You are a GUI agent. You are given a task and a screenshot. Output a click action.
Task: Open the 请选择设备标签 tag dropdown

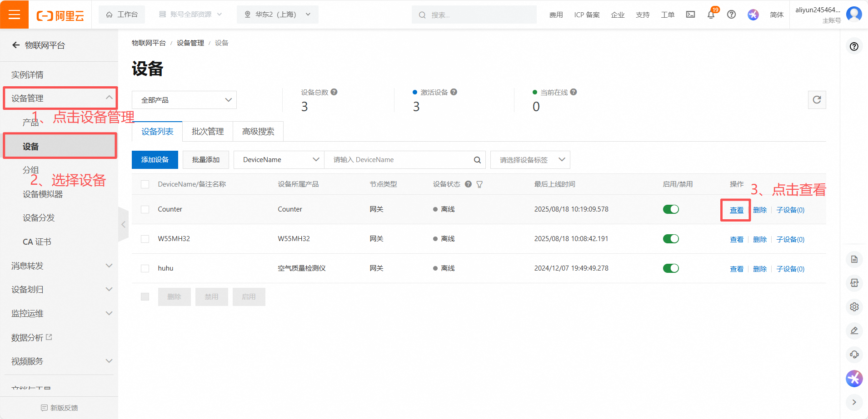coord(530,160)
